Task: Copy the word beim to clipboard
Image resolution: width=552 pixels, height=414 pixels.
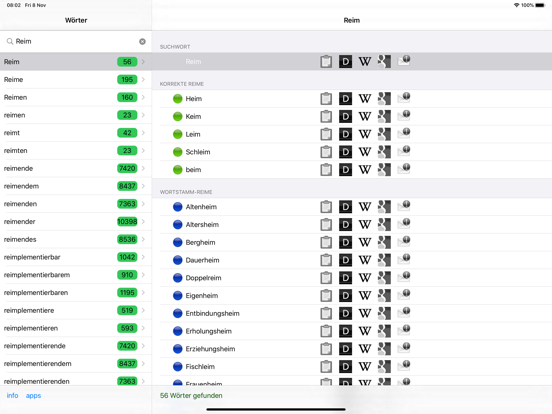Action: coord(326,170)
